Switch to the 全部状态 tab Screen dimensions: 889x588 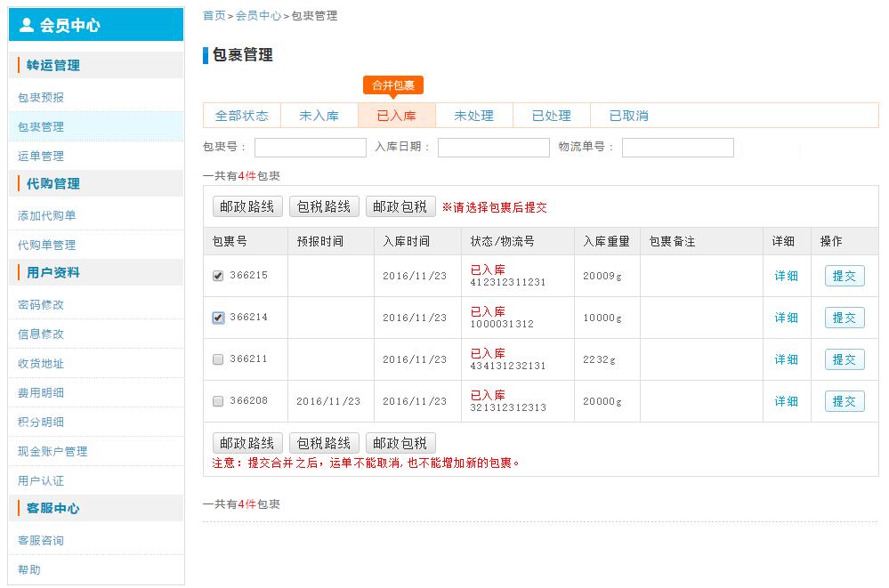pyautogui.click(x=241, y=116)
